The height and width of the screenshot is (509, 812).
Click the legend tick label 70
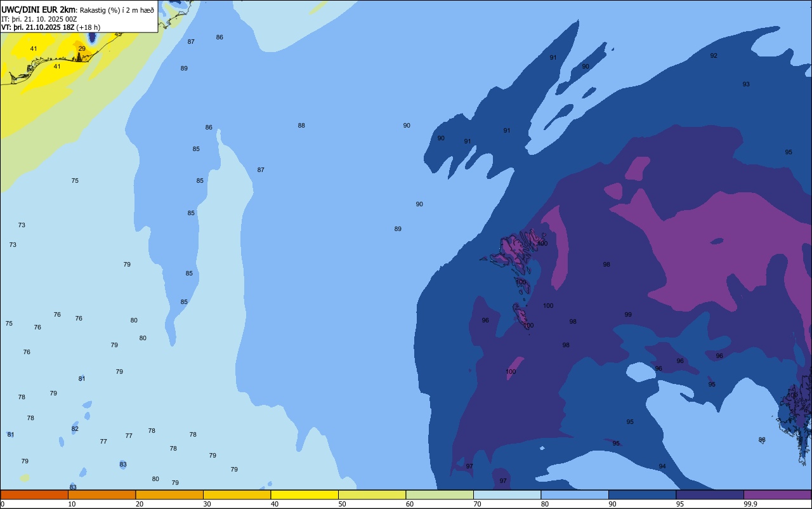click(x=477, y=504)
